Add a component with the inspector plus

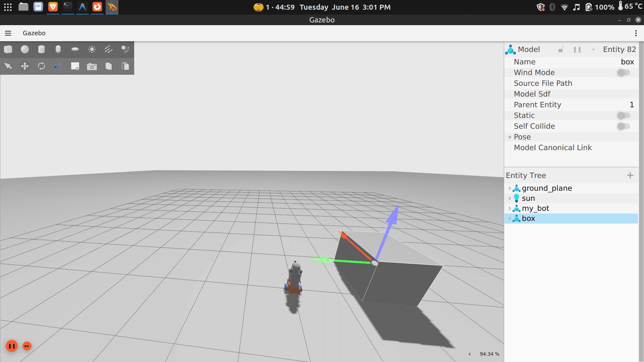click(x=593, y=50)
